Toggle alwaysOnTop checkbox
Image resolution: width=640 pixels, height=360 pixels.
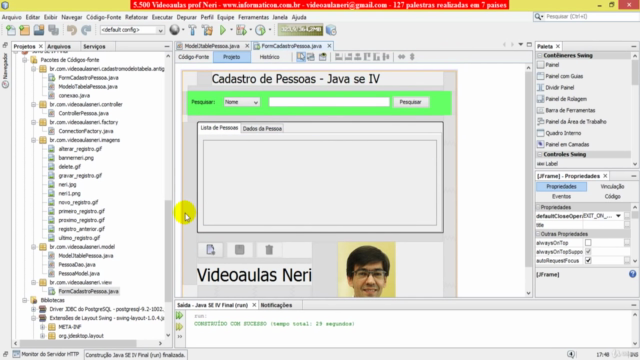pos(588,243)
